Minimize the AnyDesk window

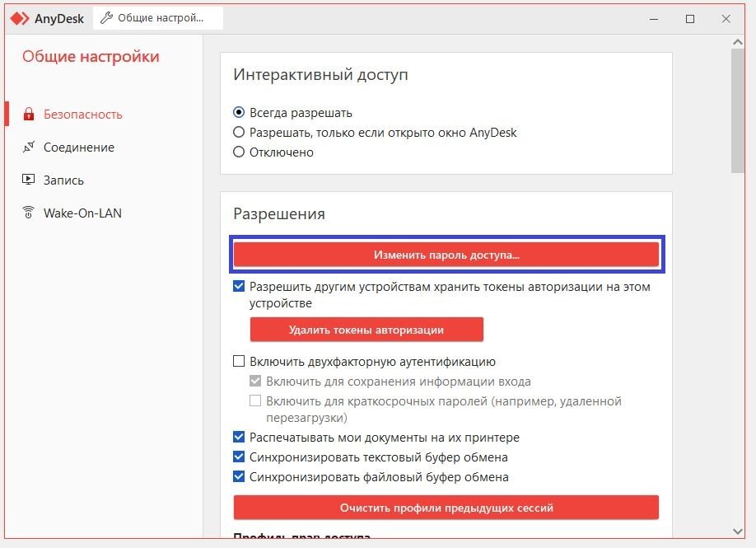[x=654, y=19]
